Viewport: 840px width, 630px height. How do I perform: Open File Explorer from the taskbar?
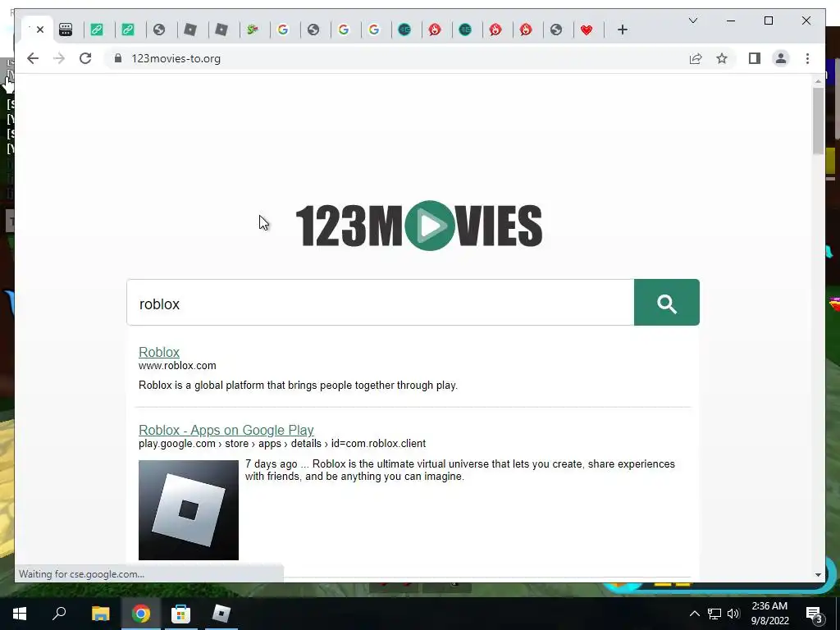pyautogui.click(x=100, y=614)
